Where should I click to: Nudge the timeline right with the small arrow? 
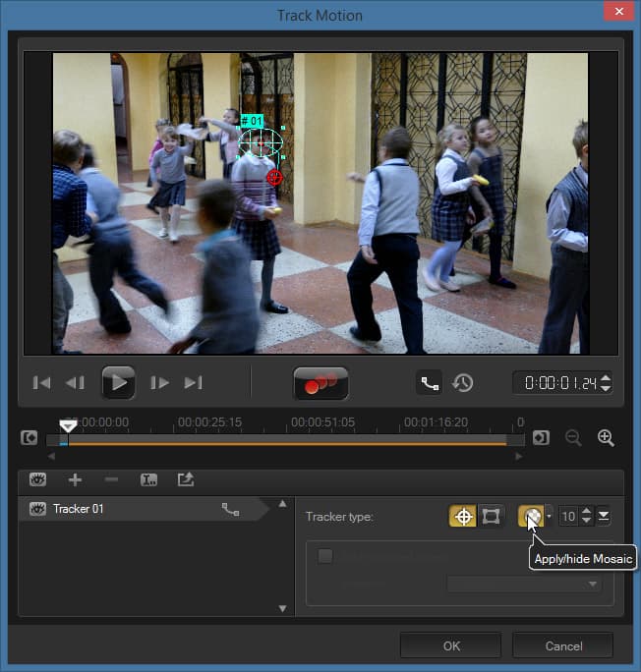[519, 457]
